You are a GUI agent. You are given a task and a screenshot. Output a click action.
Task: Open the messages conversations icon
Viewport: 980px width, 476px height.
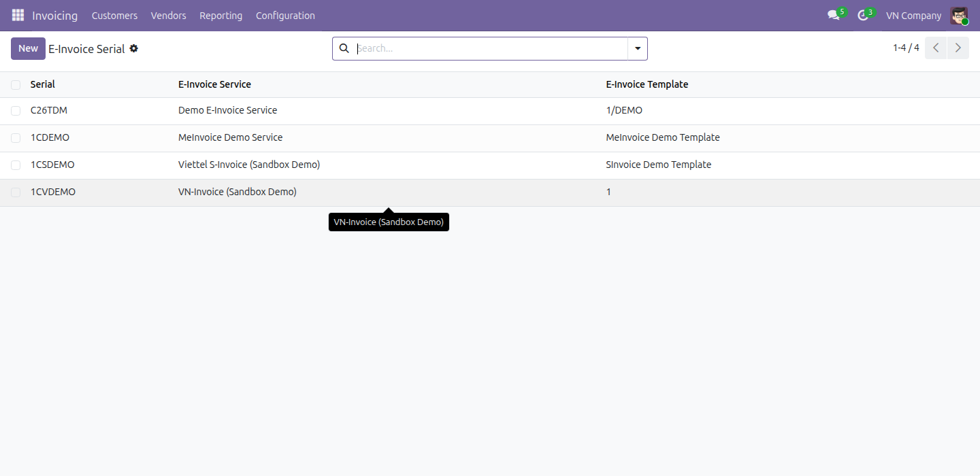tap(834, 15)
